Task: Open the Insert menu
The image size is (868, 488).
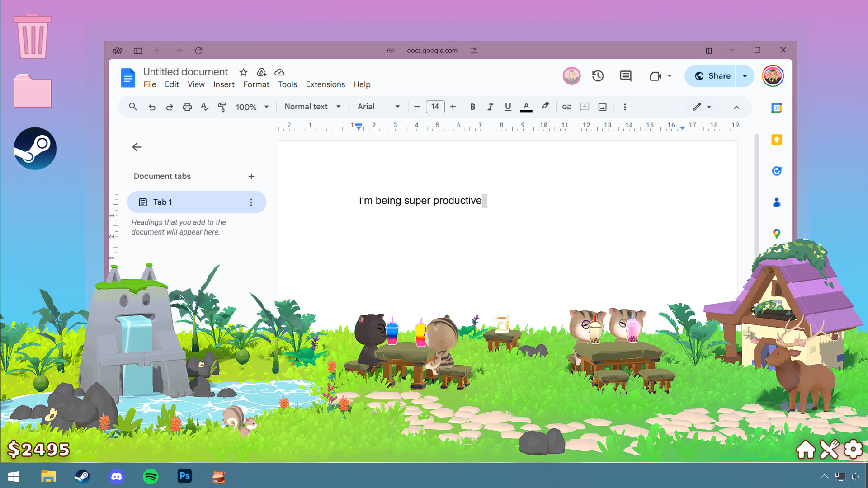Action: 224,84
